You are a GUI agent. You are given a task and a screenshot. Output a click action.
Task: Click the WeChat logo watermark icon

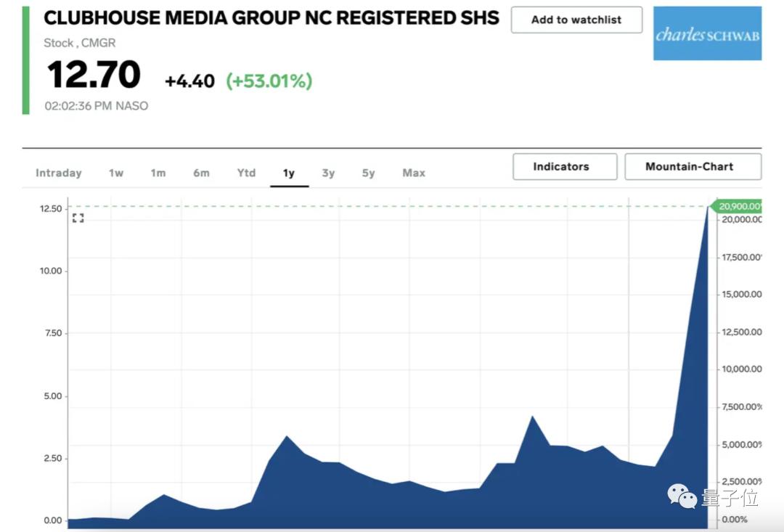tap(682, 496)
